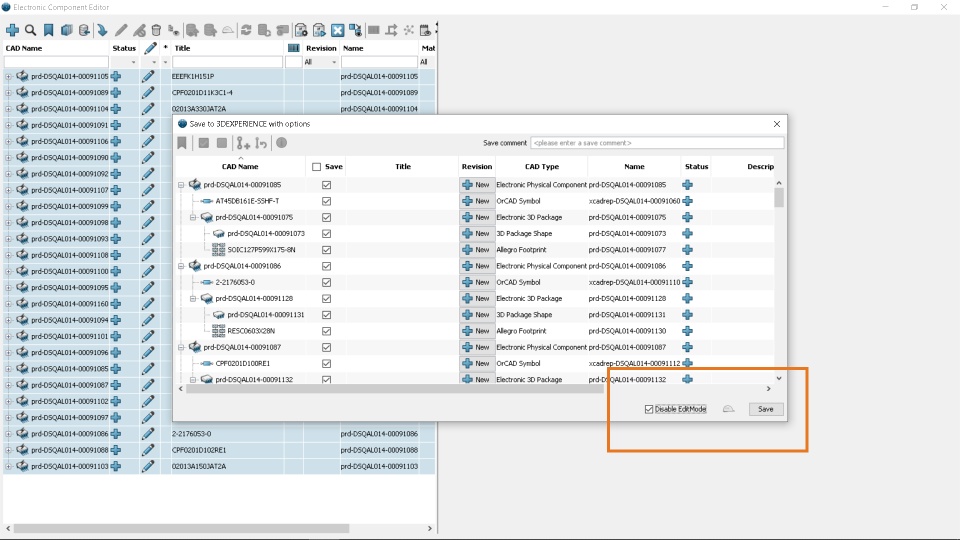The image size is (960, 540).
Task: Click the bookmark save icon in dialog toolbar
Action: (x=182, y=143)
